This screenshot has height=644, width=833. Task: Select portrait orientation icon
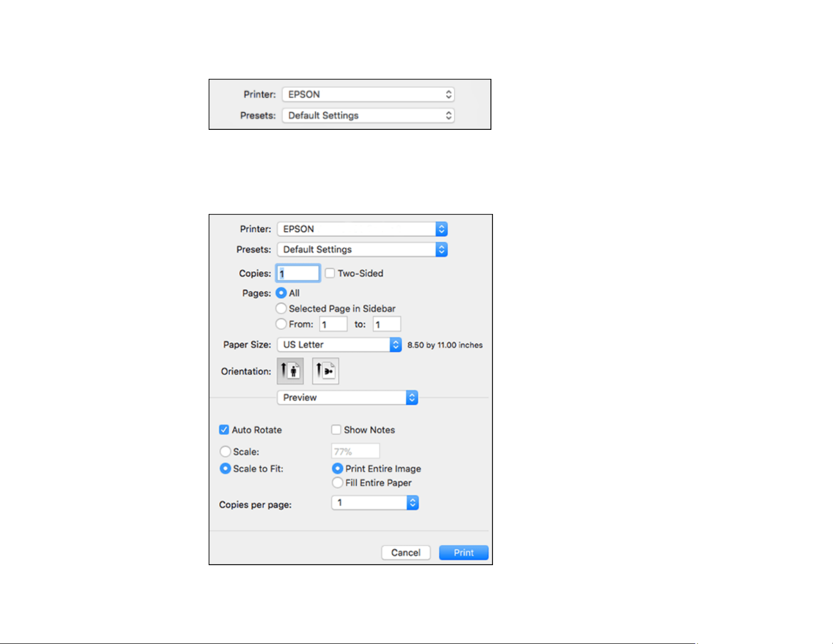[x=290, y=371]
